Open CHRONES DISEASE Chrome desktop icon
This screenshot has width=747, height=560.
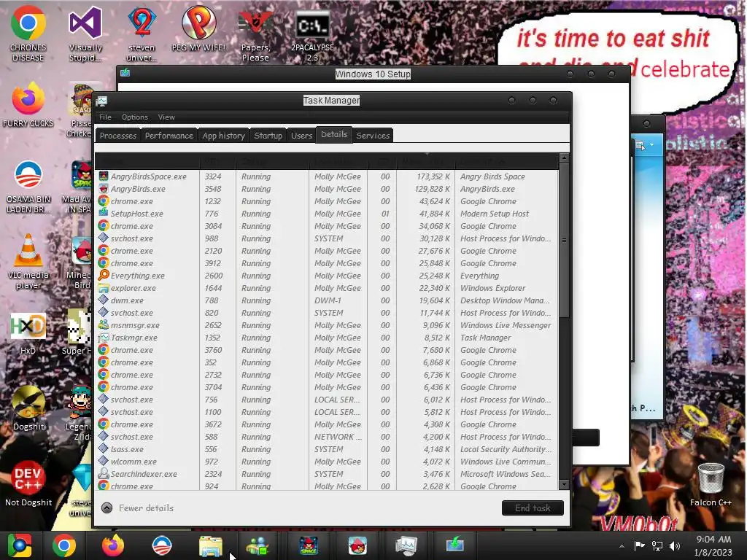point(28,34)
